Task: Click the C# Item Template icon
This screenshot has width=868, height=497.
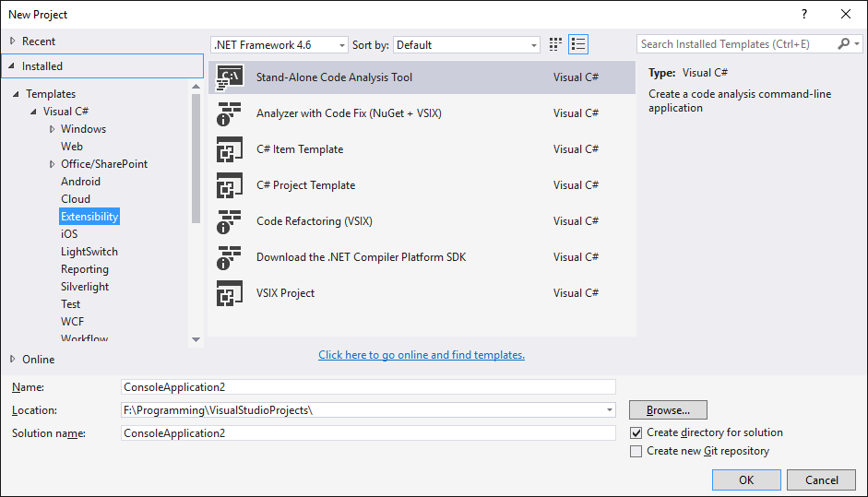Action: [x=229, y=149]
